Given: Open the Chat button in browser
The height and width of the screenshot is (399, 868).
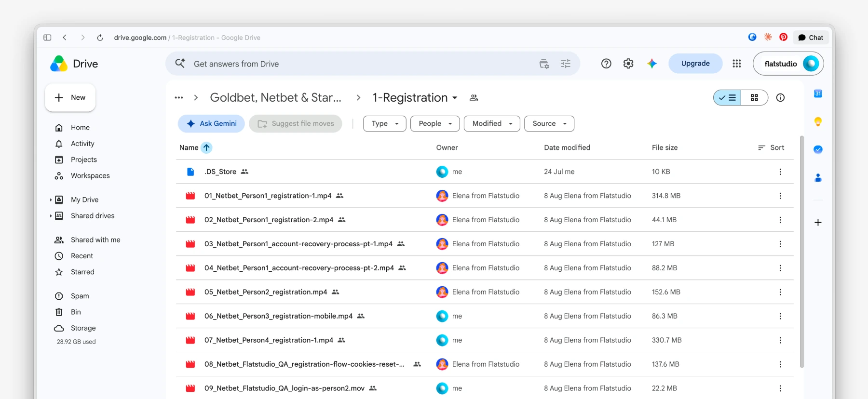Looking at the screenshot, I should (811, 38).
